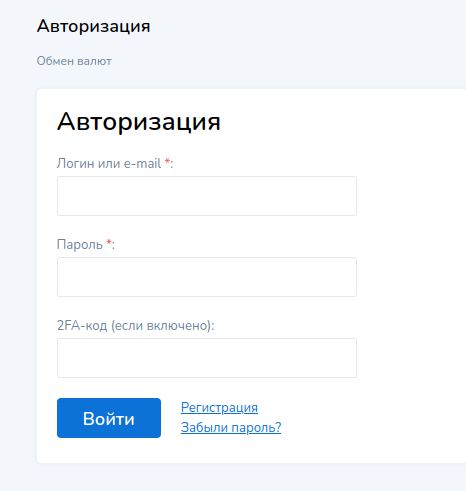Click red asterisk beside Логин или e-mail

tap(168, 161)
